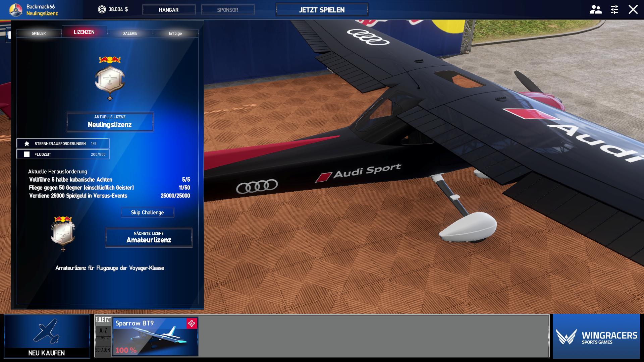Click the star icon for Sternherausforderungen
The image size is (644, 362).
click(27, 143)
